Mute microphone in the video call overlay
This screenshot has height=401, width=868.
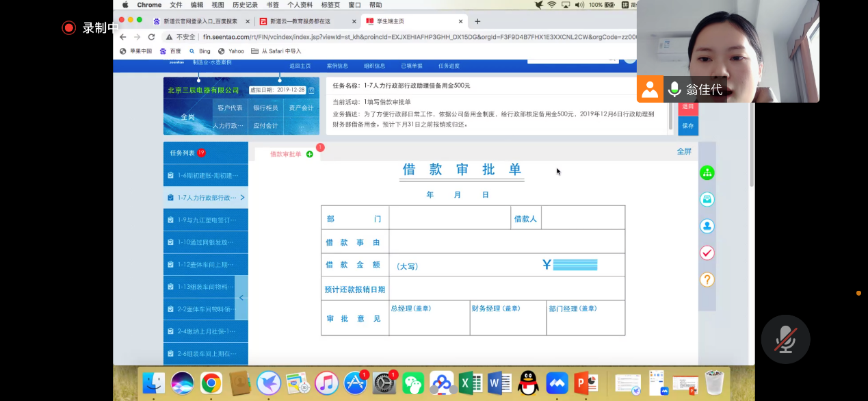pyautogui.click(x=785, y=340)
